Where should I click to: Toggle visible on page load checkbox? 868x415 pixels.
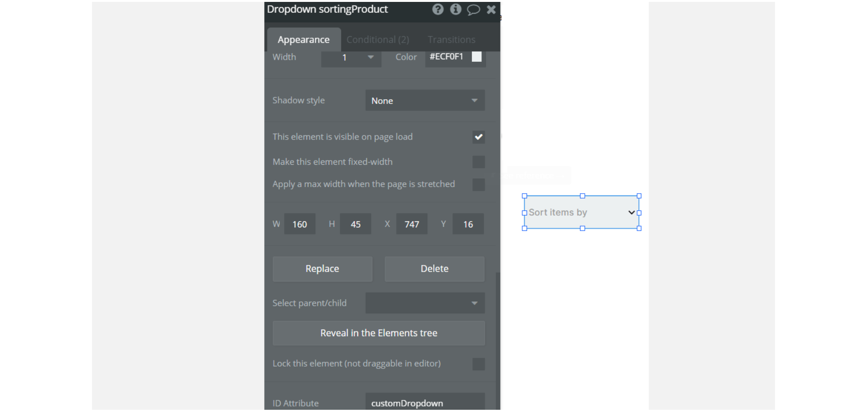(479, 137)
